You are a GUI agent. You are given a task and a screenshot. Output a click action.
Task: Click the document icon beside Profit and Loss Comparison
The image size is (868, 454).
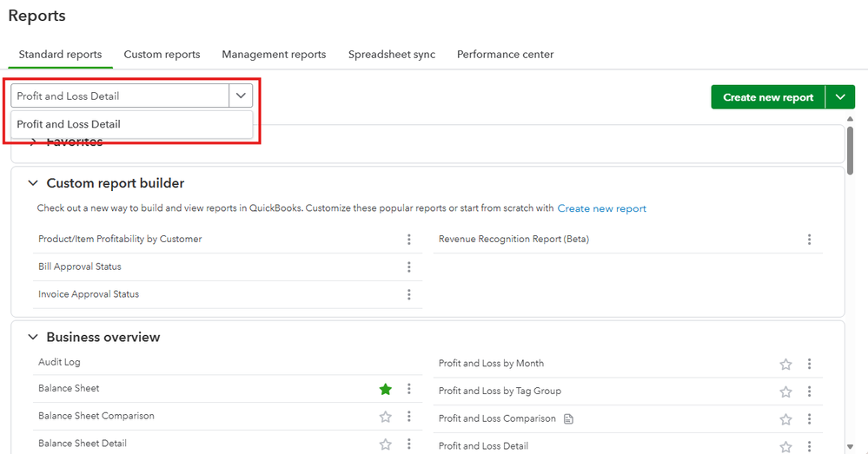569,419
